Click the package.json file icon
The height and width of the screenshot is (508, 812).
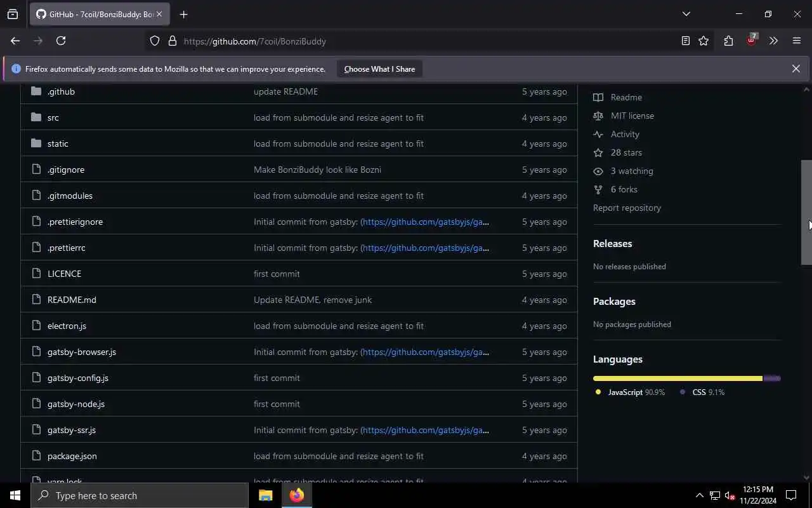coord(36,456)
